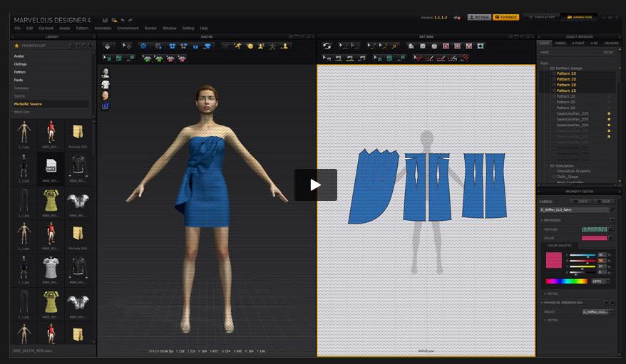Select Clotings in the favorites list
Screen dimensions: 626x364
pos(21,64)
